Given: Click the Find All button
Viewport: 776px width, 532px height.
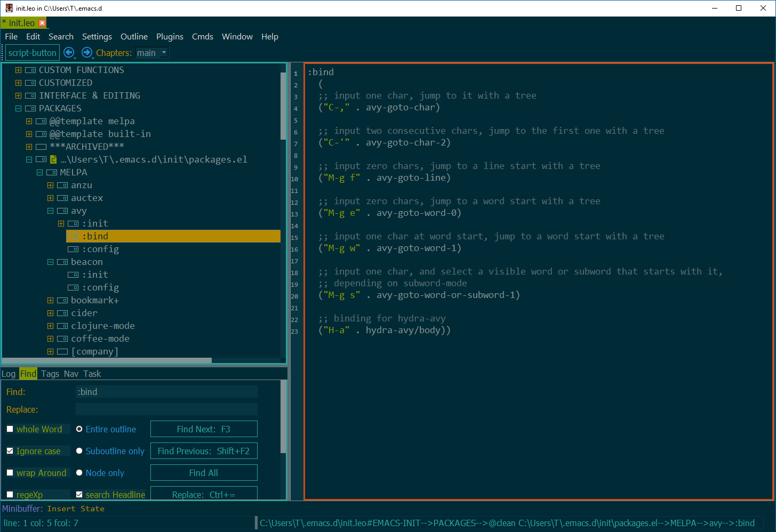Looking at the screenshot, I should point(204,473).
